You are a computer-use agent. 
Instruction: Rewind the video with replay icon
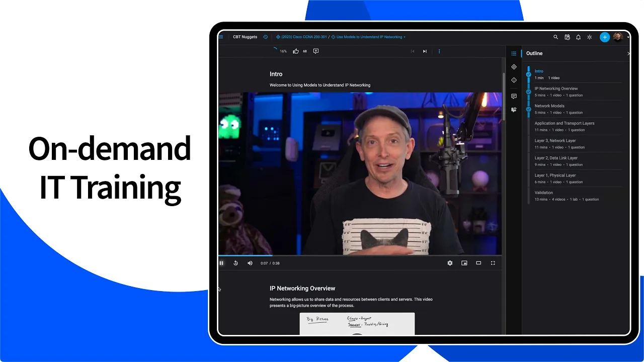click(235, 263)
